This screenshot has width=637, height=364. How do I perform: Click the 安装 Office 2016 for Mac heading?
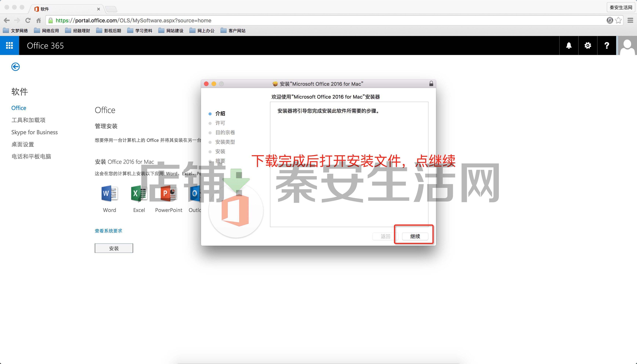pos(124,162)
